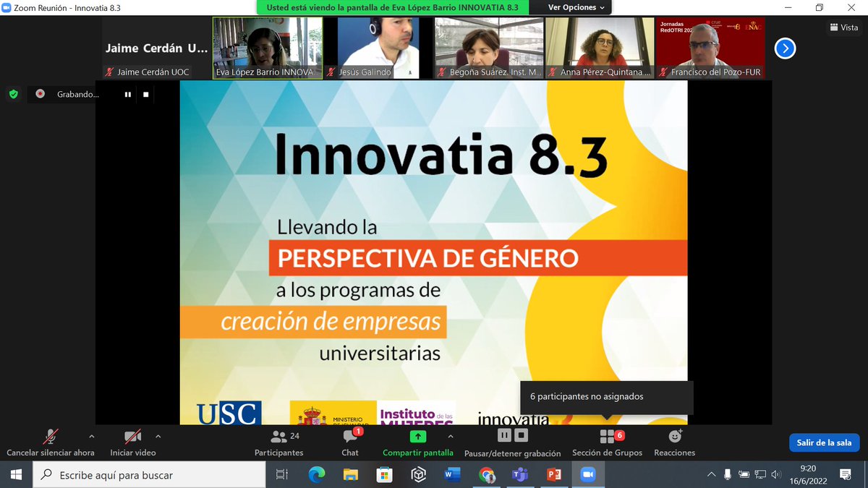This screenshot has height=488, width=868.
Task: Start camera with Iniciar video
Action: click(x=132, y=442)
